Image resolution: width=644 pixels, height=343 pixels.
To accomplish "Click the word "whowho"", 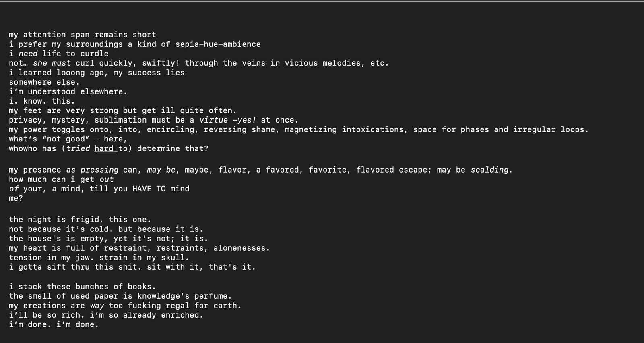I will (x=23, y=149).
